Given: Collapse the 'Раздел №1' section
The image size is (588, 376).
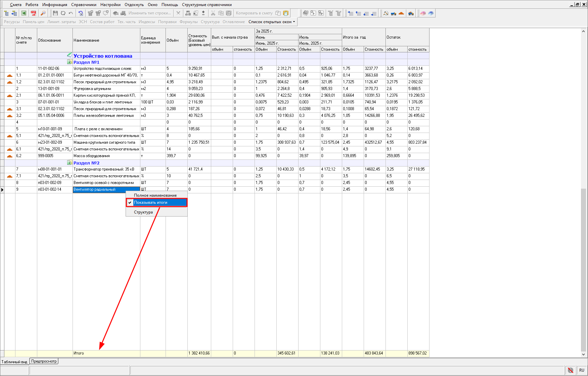Looking at the screenshot, I should tap(70, 62).
